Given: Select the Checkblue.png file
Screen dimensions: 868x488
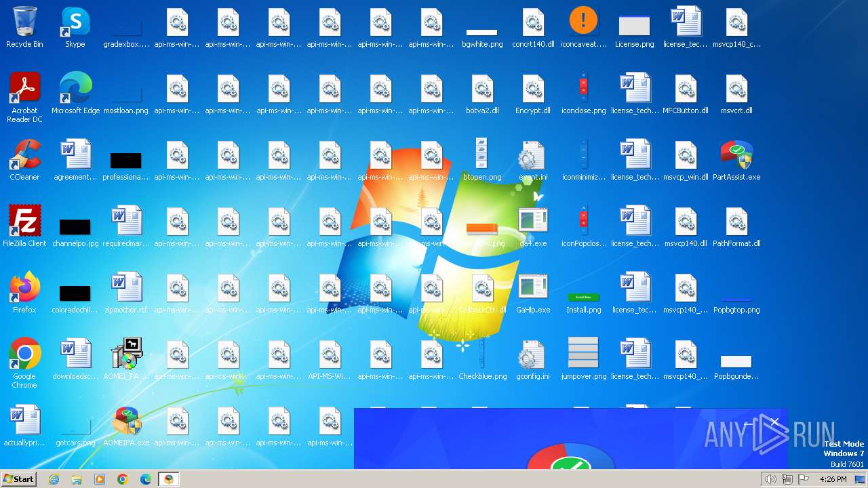Looking at the screenshot, I should 482,359.
